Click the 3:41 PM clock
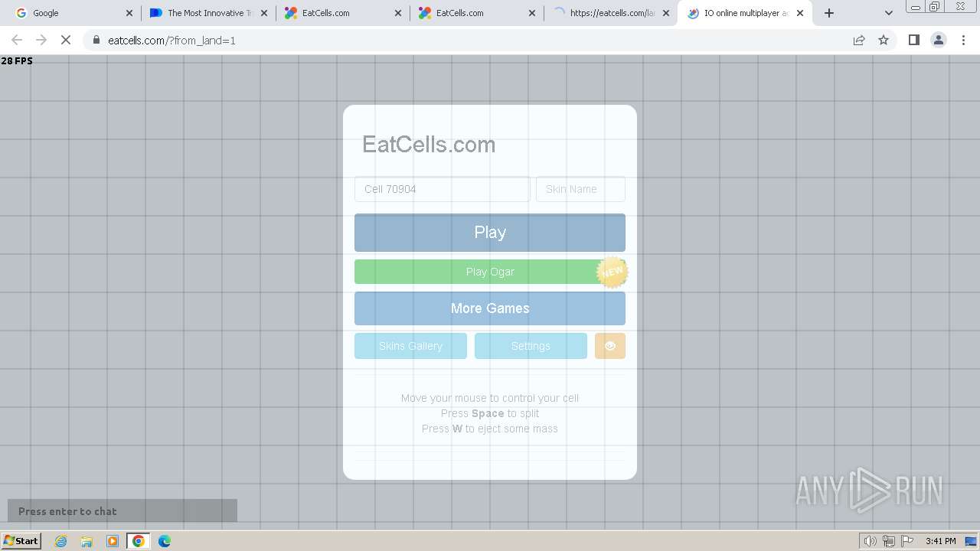 click(940, 541)
